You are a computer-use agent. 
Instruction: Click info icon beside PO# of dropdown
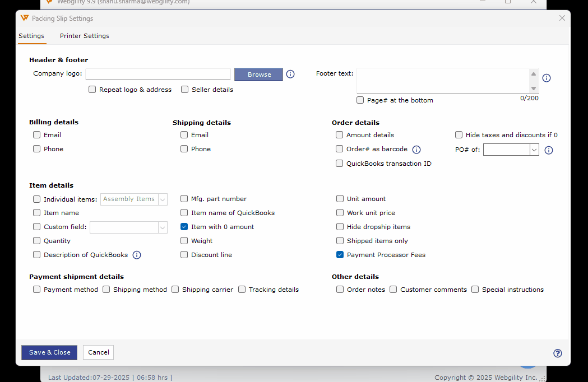coord(549,150)
